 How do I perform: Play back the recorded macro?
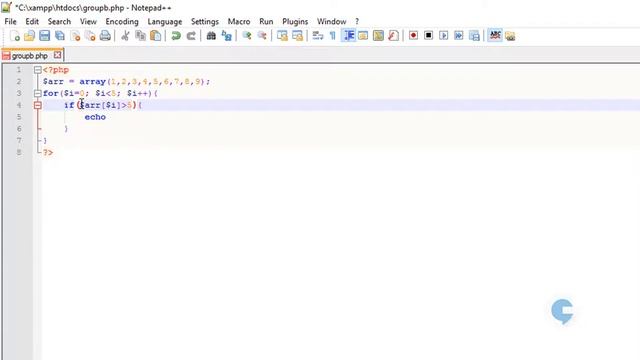tap(444, 36)
